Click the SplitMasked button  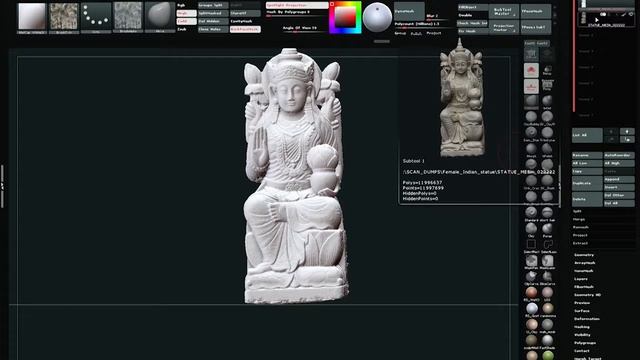pyautogui.click(x=213, y=13)
